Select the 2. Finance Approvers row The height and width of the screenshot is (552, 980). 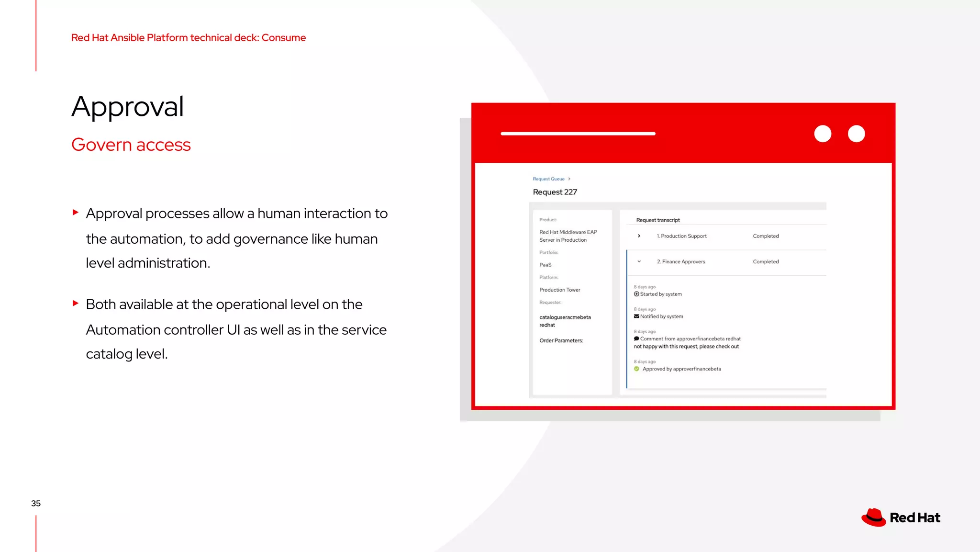point(681,262)
